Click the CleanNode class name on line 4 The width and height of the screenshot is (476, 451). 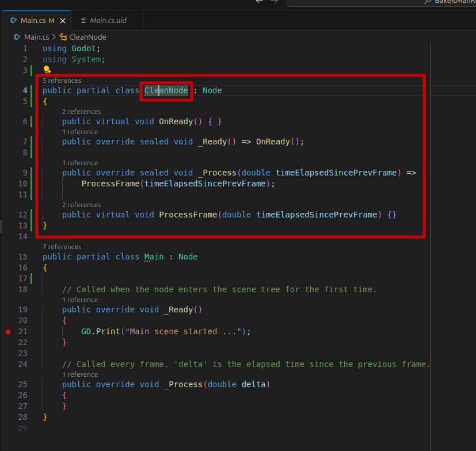[x=166, y=90]
